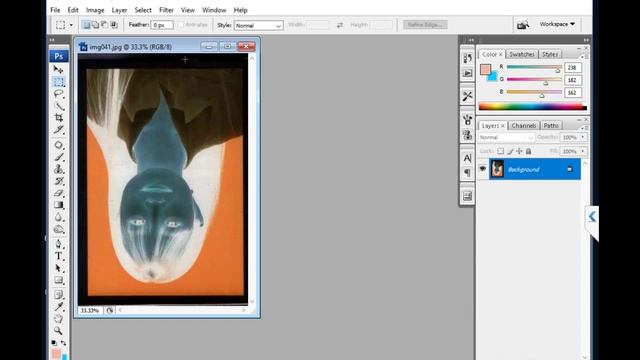Select the Crop tool
This screenshot has height=360, width=640.
coord(58,118)
